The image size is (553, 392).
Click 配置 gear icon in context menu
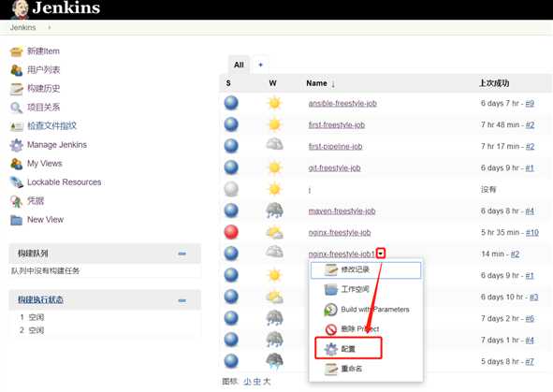(x=331, y=349)
